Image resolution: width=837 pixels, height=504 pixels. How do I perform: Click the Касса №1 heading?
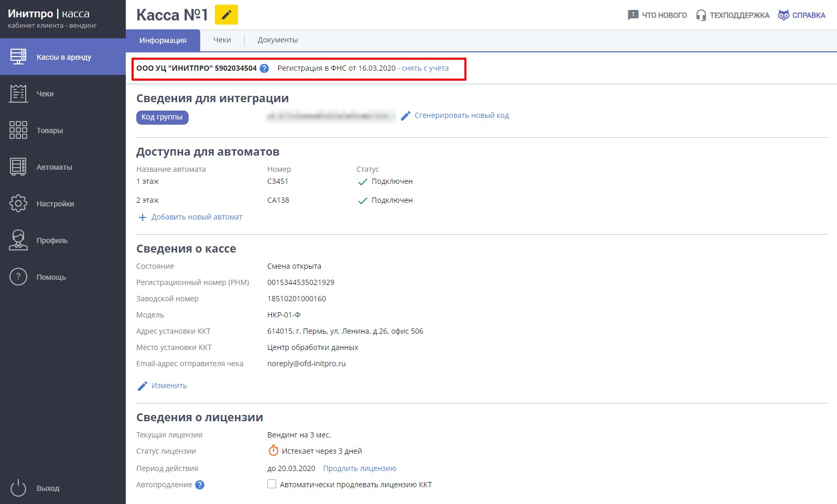point(172,15)
